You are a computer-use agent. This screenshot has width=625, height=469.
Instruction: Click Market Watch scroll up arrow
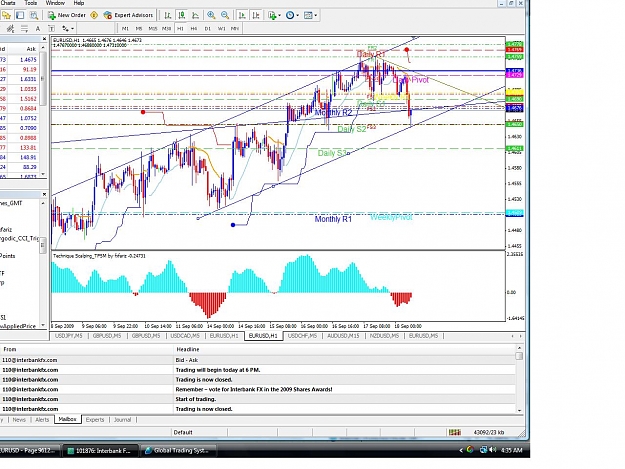[43, 48]
